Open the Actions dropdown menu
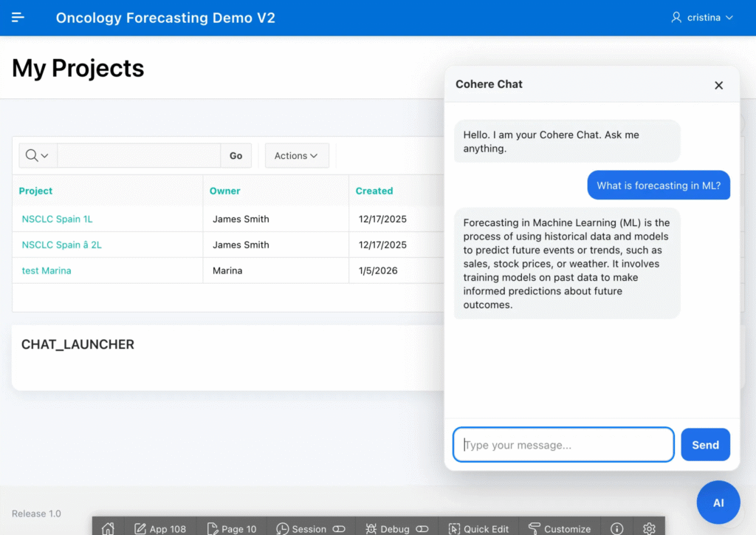This screenshot has height=535, width=756. pyautogui.click(x=297, y=155)
